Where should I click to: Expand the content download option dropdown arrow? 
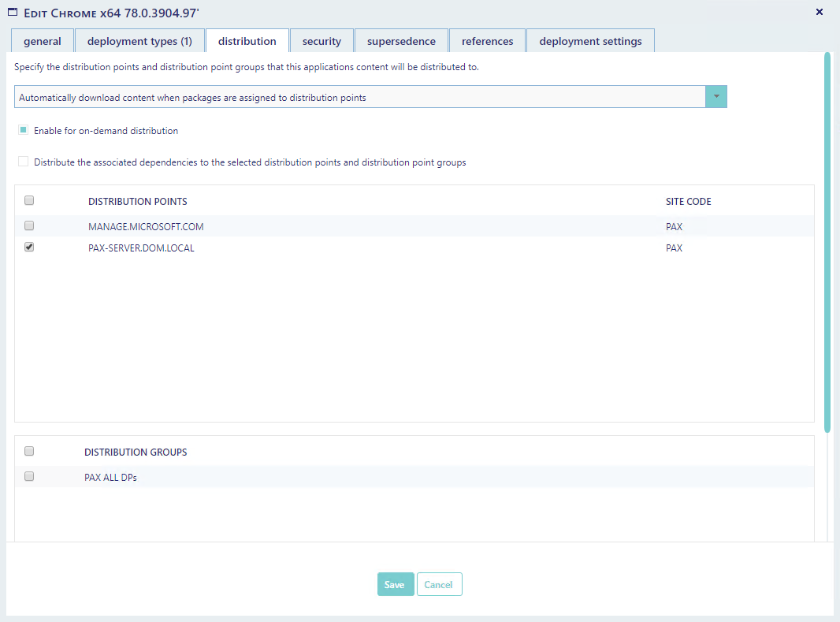(x=716, y=97)
